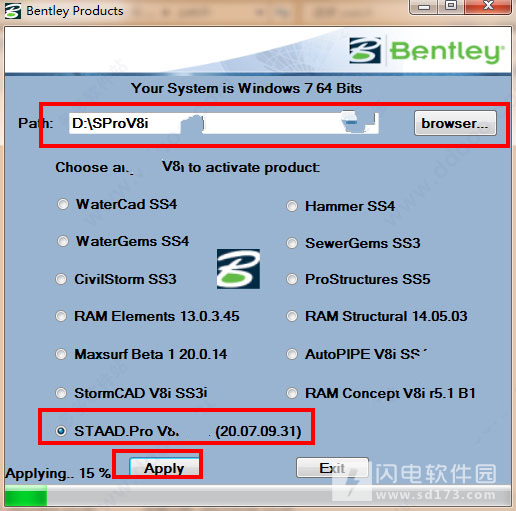This screenshot has width=516, height=511.
Task: Select CivilStorm SS3 radio button
Action: [x=61, y=279]
